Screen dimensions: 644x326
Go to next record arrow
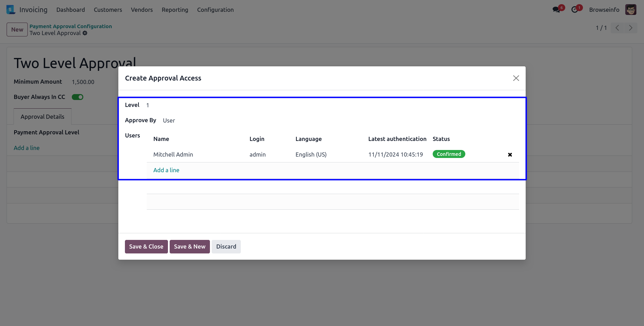pos(630,28)
